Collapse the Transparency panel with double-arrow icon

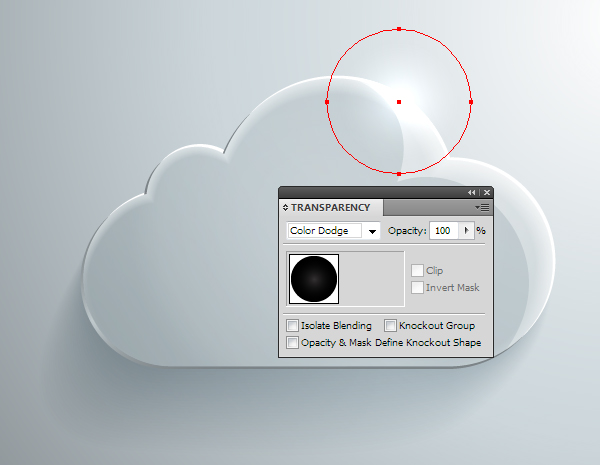coord(471,193)
